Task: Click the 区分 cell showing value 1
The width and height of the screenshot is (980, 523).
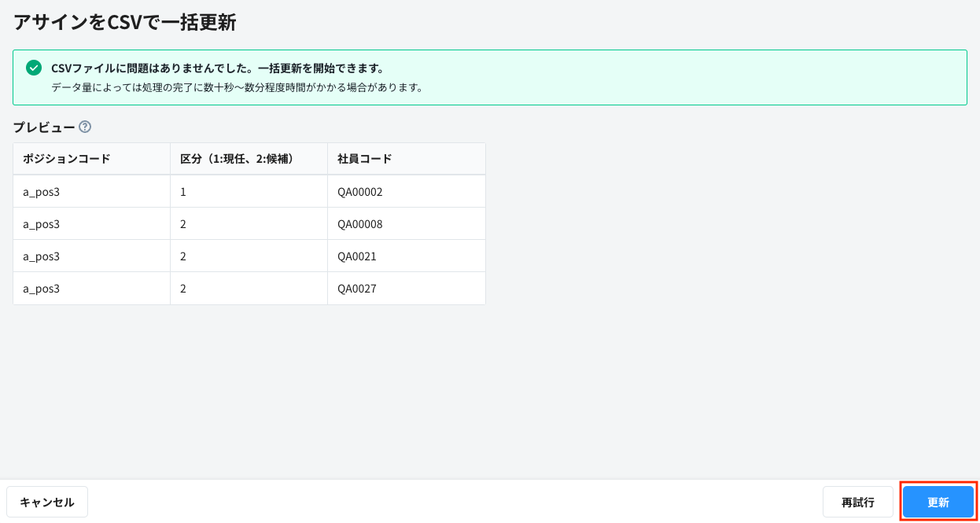Action: [183, 191]
